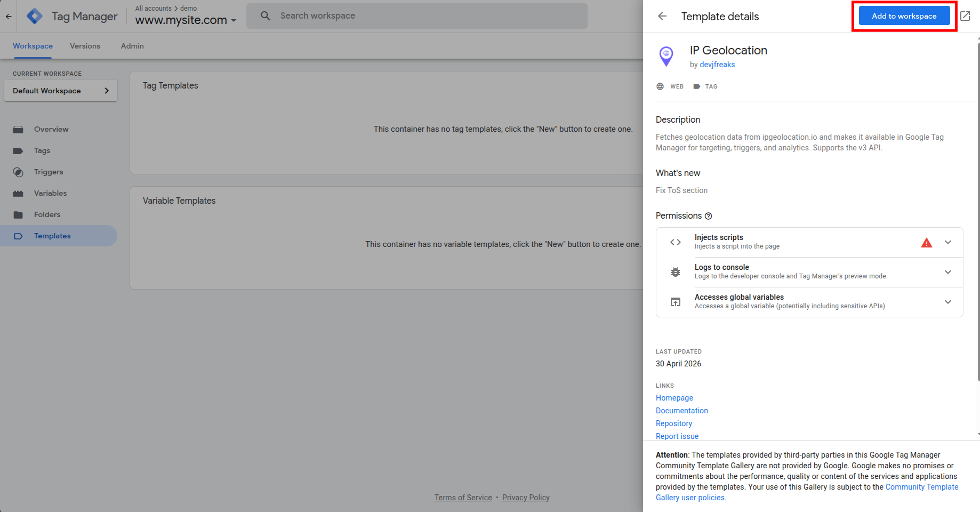The height and width of the screenshot is (512, 980).
Task: Open the www.mysite.com container dropdown
Action: pos(186,20)
